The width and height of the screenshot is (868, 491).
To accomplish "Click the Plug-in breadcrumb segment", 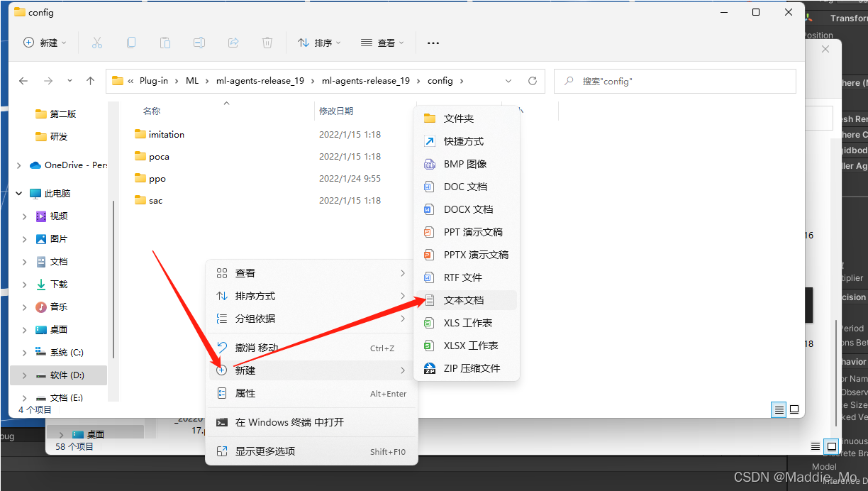I will click(154, 81).
